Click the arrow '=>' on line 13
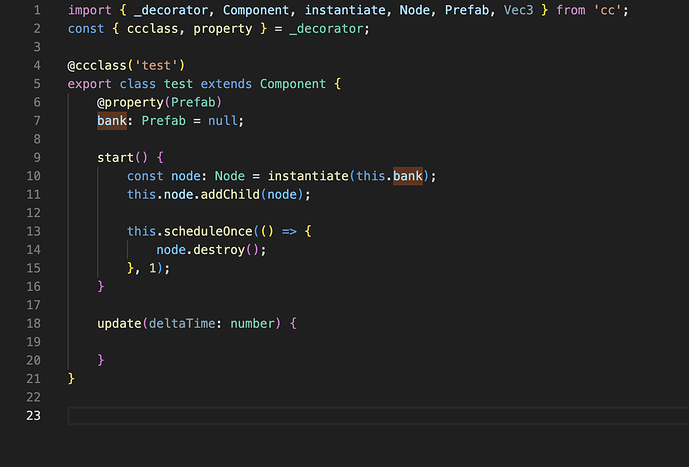The image size is (689, 467). (289, 232)
